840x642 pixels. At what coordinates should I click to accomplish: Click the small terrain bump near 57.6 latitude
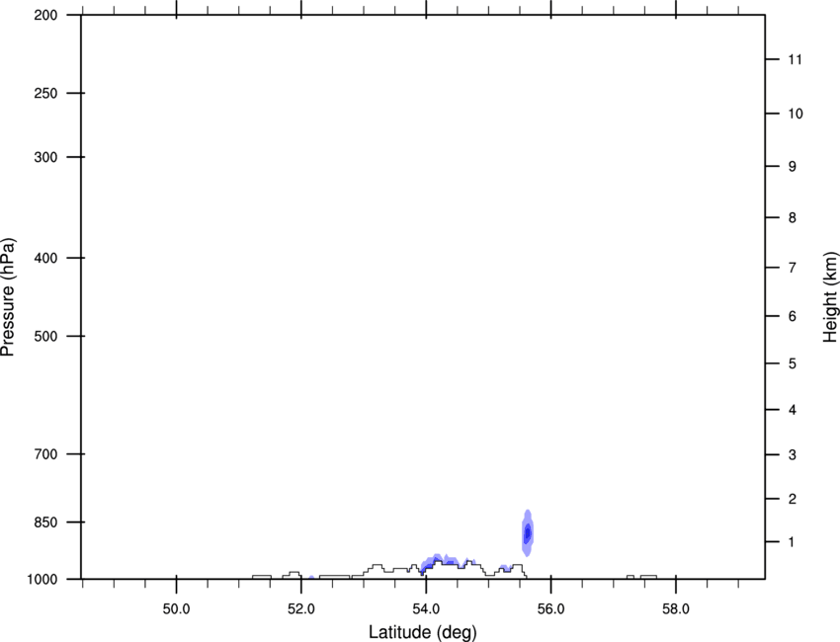(648, 577)
